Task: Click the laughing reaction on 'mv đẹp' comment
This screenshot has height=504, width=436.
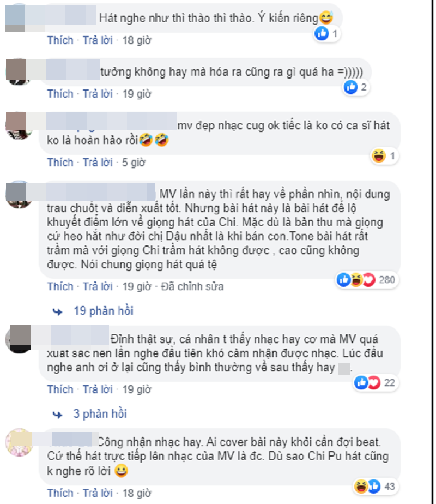Action: tap(379, 156)
